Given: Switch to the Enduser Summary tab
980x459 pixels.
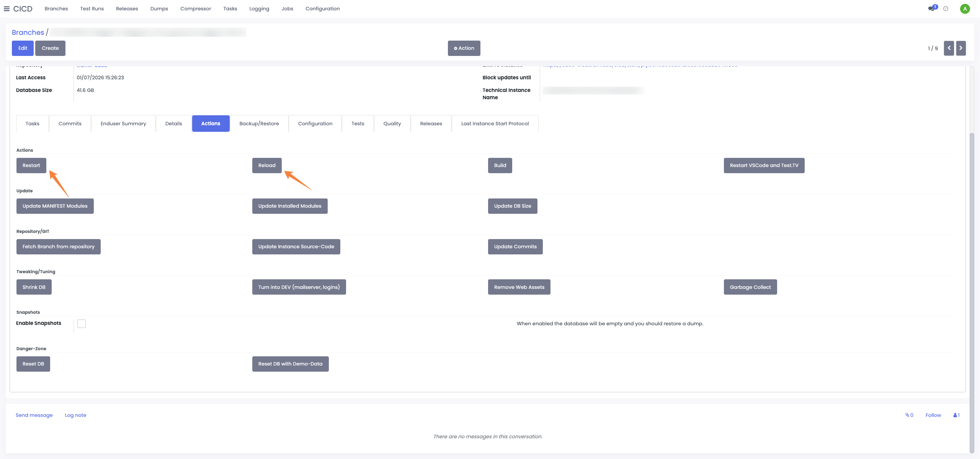Looking at the screenshot, I should click(123, 123).
